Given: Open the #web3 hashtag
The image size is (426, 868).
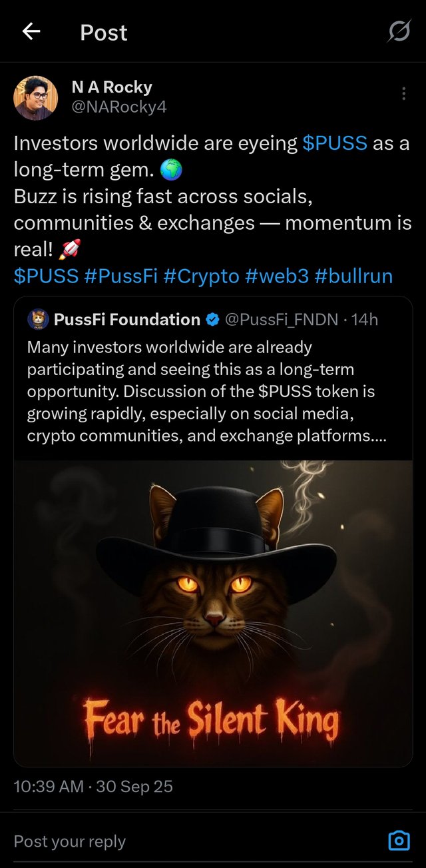Looking at the screenshot, I should coord(276,276).
